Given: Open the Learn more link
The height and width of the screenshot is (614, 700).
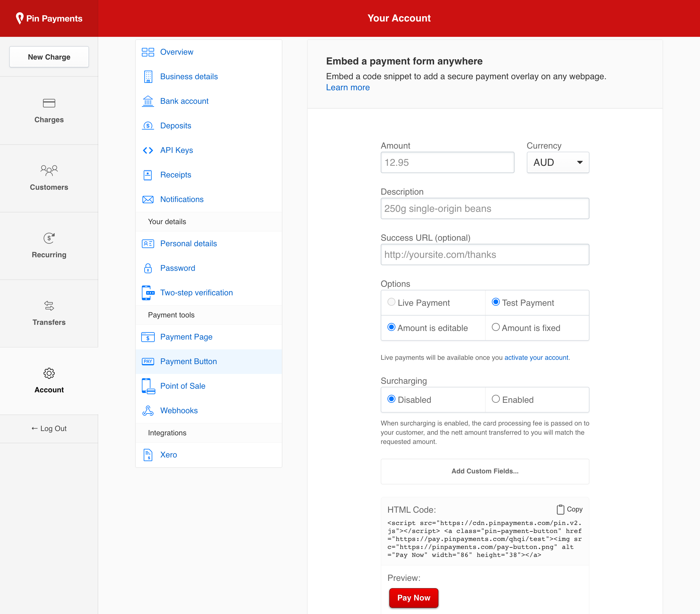Looking at the screenshot, I should (348, 87).
